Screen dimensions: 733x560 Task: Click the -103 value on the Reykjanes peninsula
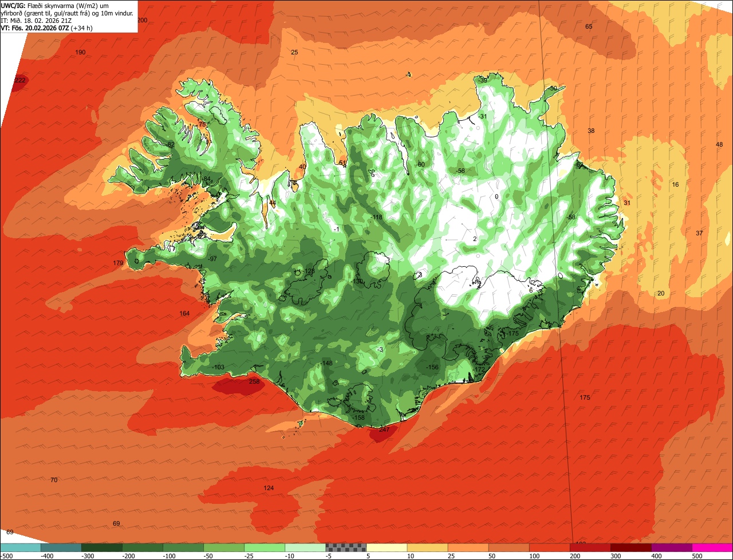pyautogui.click(x=218, y=367)
